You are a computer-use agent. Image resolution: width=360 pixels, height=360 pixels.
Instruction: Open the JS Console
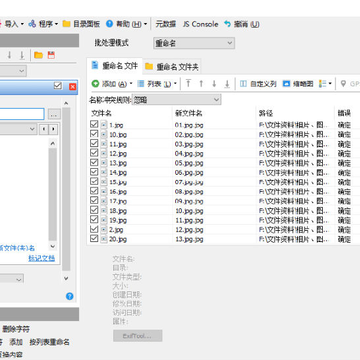tap(200, 24)
